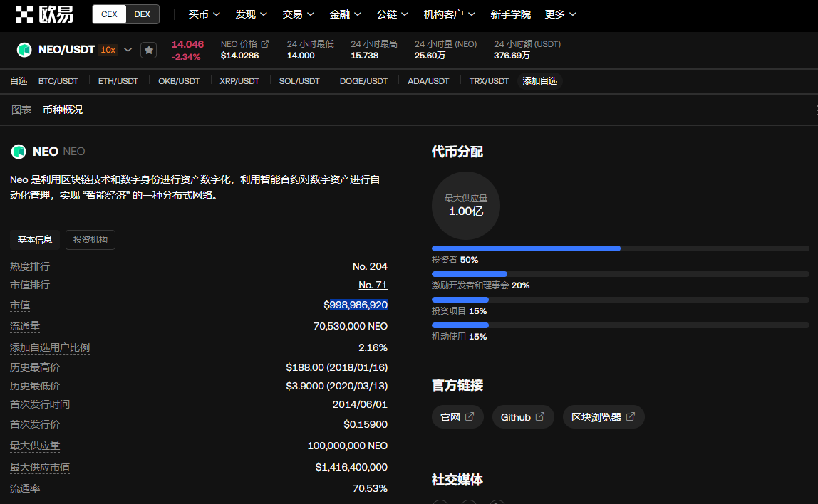Go to the BTC/USDT pair

[x=58, y=81]
